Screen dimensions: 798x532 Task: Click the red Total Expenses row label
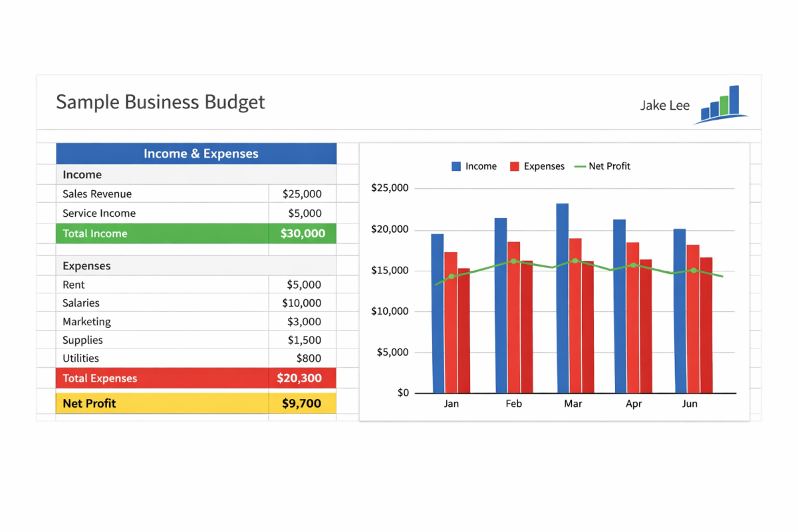click(100, 378)
